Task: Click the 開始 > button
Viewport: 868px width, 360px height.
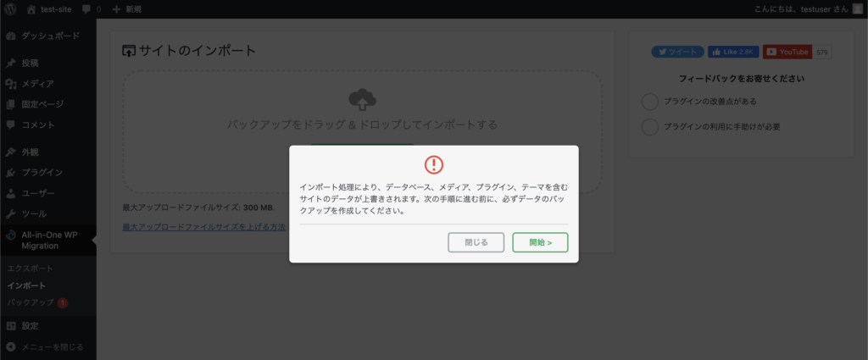Action: [540, 242]
